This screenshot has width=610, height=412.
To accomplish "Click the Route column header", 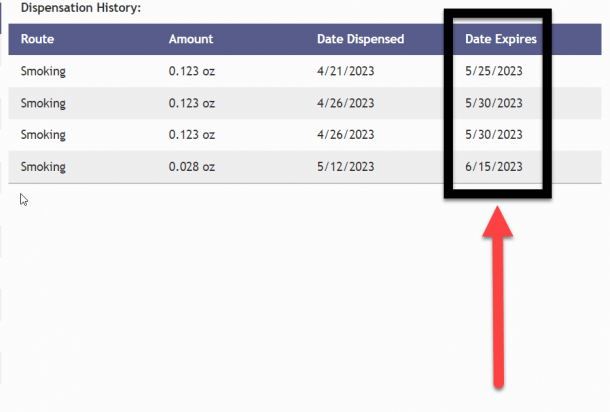I will (37, 39).
